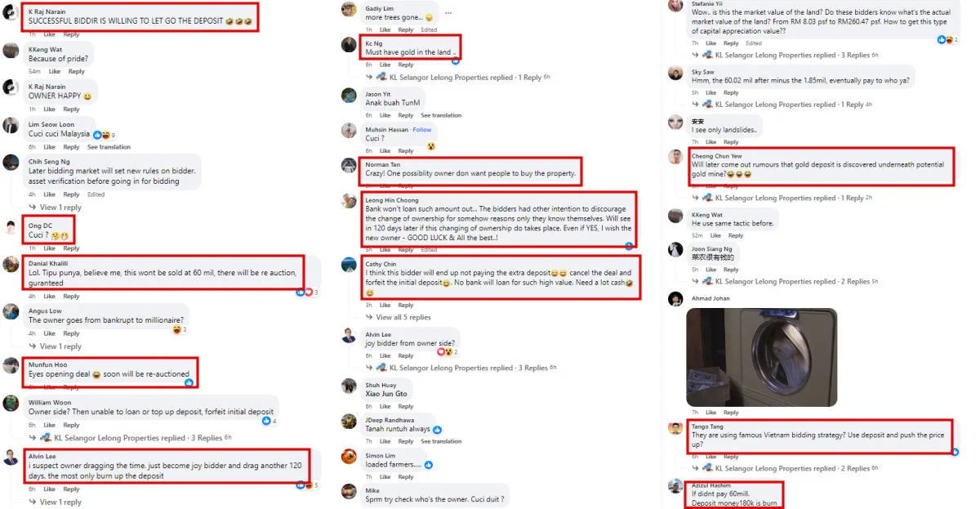Like Ong DC's Cuci comment

[x=49, y=248]
